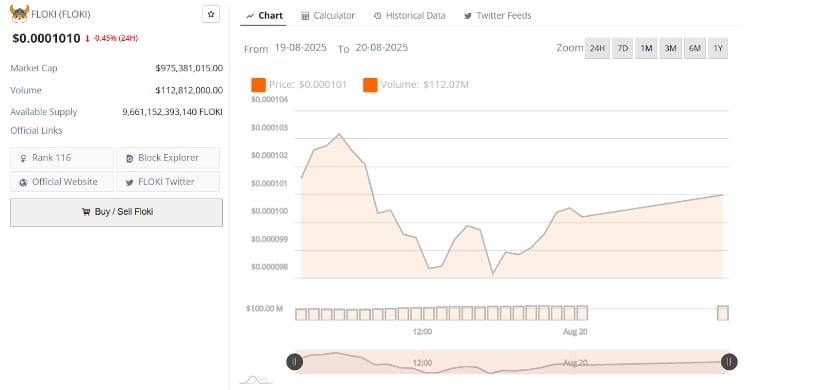Screen dimensions: 825x390
Task: Click the To date field 20-08-2025
Action: point(381,48)
